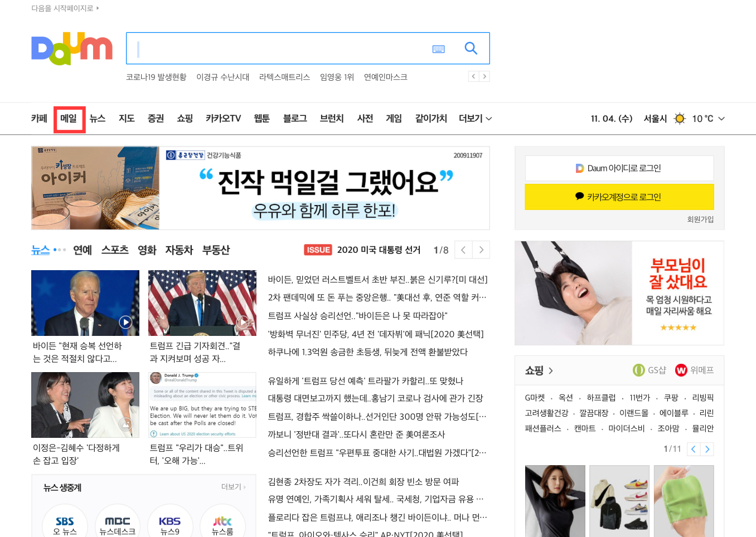The height and width of the screenshot is (537, 756).
Task: Open 위메프 shopping logo
Action: [x=694, y=370]
